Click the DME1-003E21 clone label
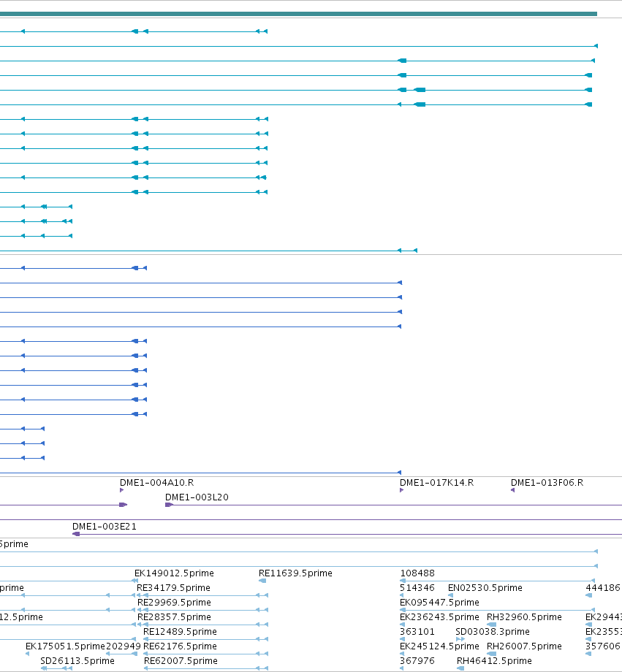Screen dimensions: 622x672 tap(105, 527)
